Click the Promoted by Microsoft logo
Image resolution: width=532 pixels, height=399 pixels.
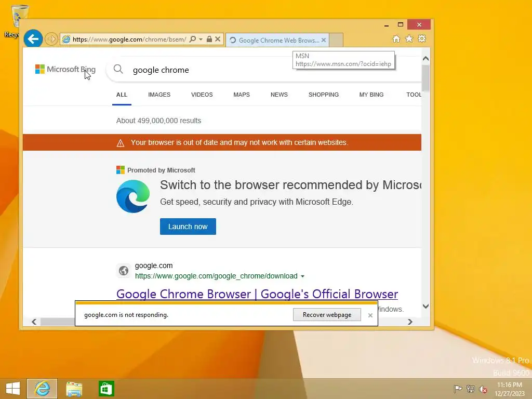click(x=121, y=170)
